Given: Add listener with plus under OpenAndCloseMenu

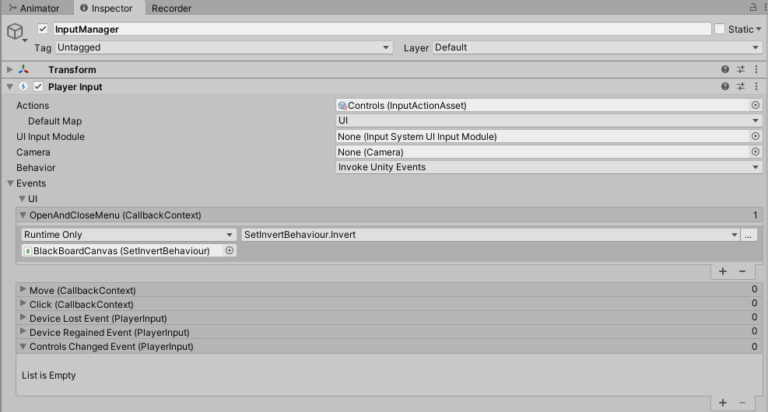Looking at the screenshot, I should click(x=722, y=271).
